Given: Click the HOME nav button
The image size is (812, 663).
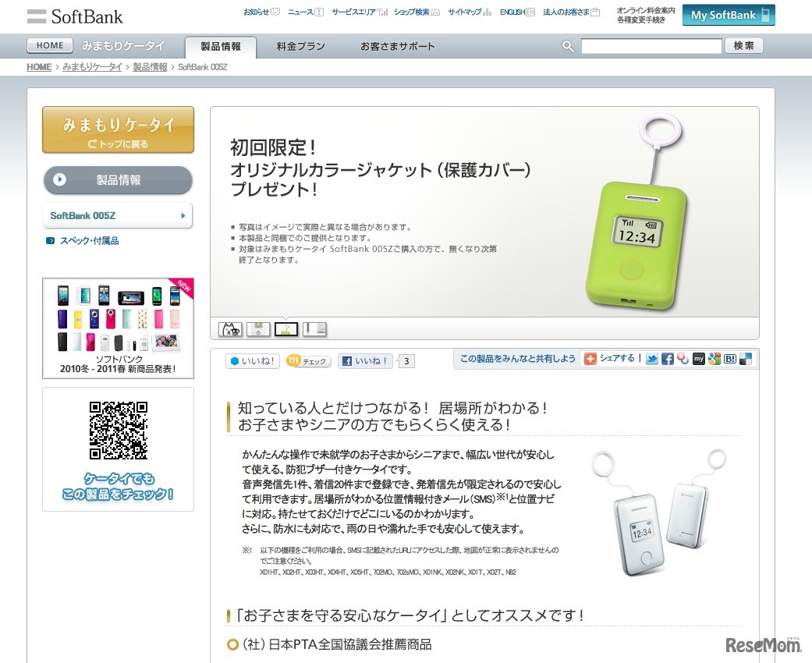Looking at the screenshot, I should (50, 45).
